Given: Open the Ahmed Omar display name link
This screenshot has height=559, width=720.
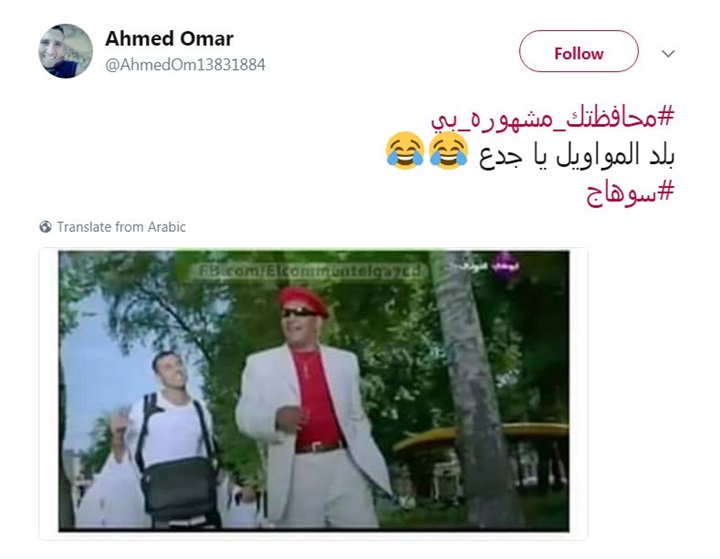Looking at the screenshot, I should click(169, 39).
